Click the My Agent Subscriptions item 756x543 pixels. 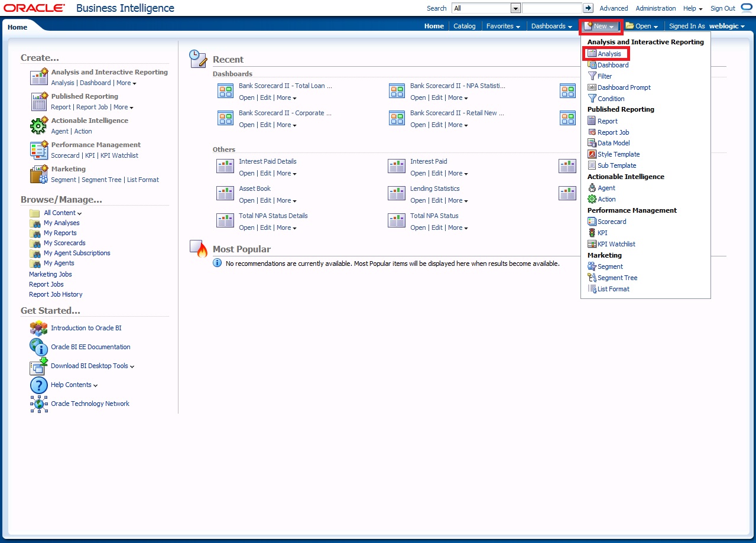click(77, 253)
